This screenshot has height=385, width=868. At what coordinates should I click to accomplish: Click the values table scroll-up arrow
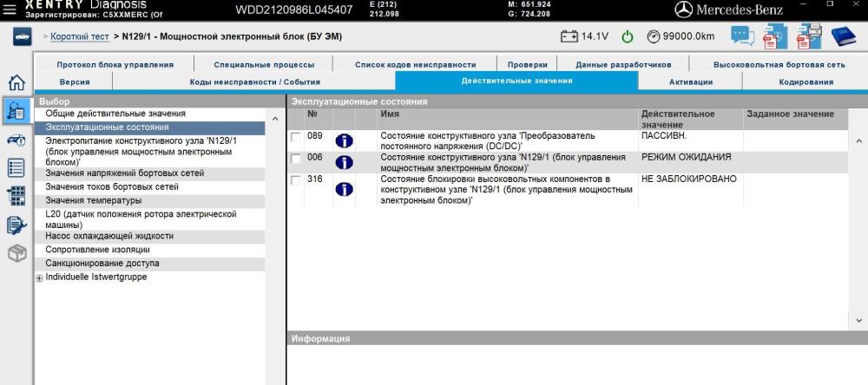click(x=858, y=141)
